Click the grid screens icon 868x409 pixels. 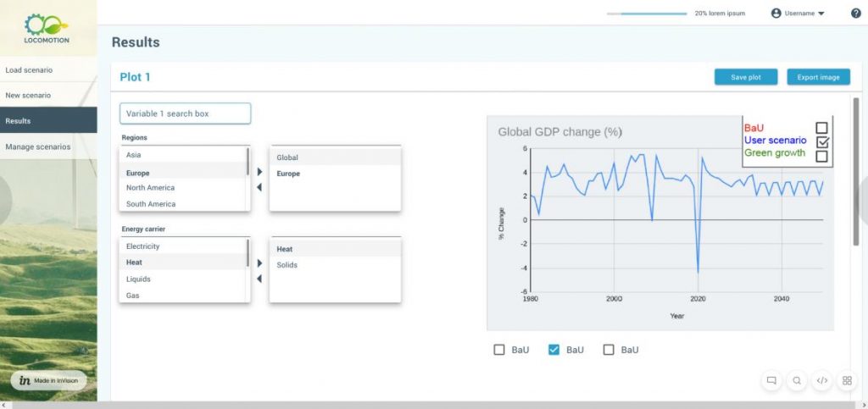(847, 380)
